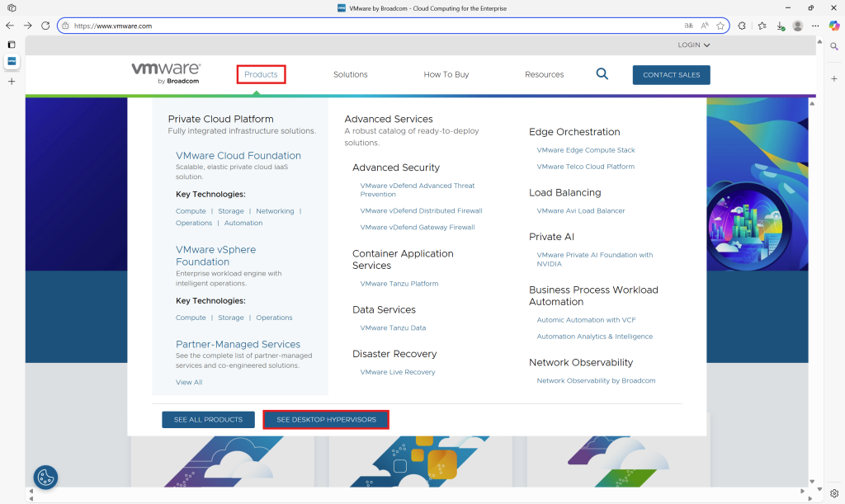Click the SEE DESKTOP HYPERVISORS button
Image resolution: width=845 pixels, height=504 pixels.
[326, 420]
